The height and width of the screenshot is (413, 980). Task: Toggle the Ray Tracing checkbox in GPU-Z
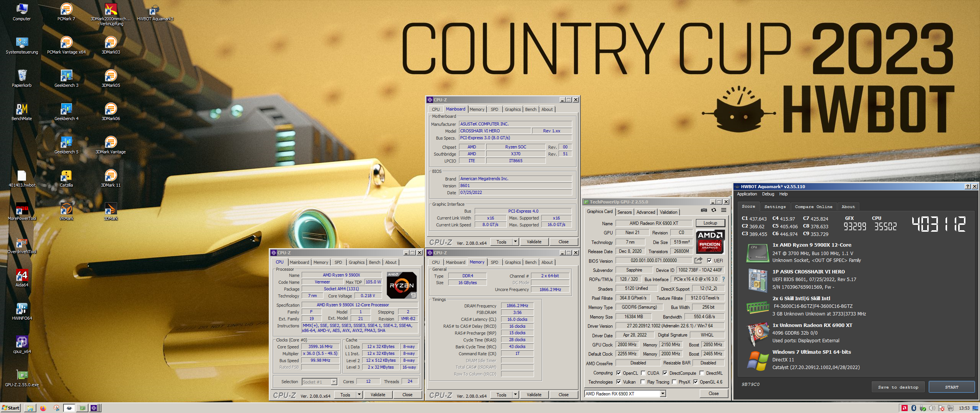tap(643, 382)
